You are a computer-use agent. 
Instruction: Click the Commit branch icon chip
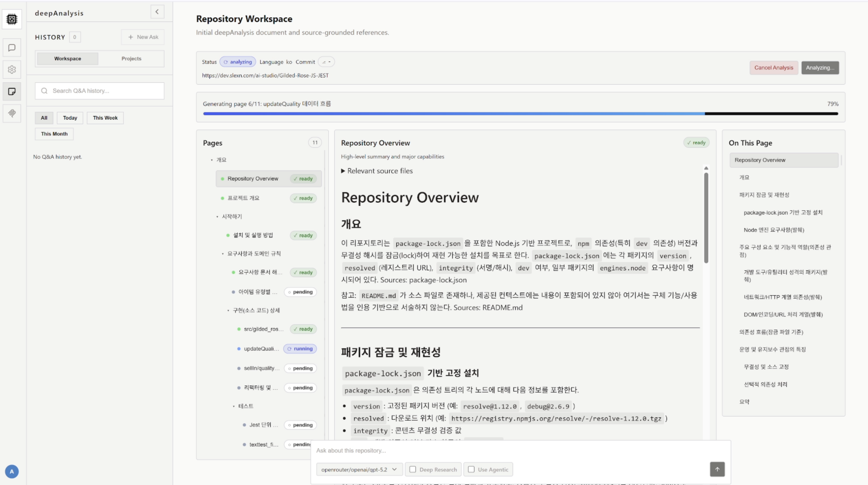326,62
